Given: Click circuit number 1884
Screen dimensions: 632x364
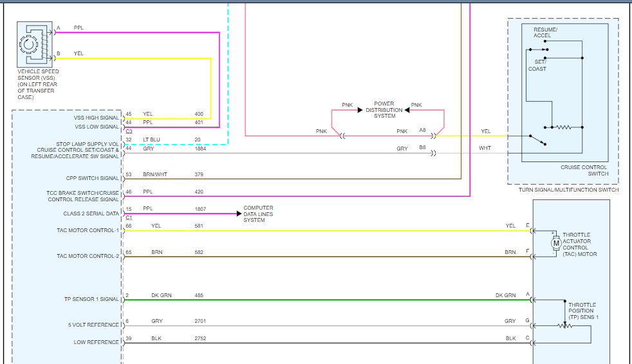Looking at the screenshot, I should pos(200,149).
